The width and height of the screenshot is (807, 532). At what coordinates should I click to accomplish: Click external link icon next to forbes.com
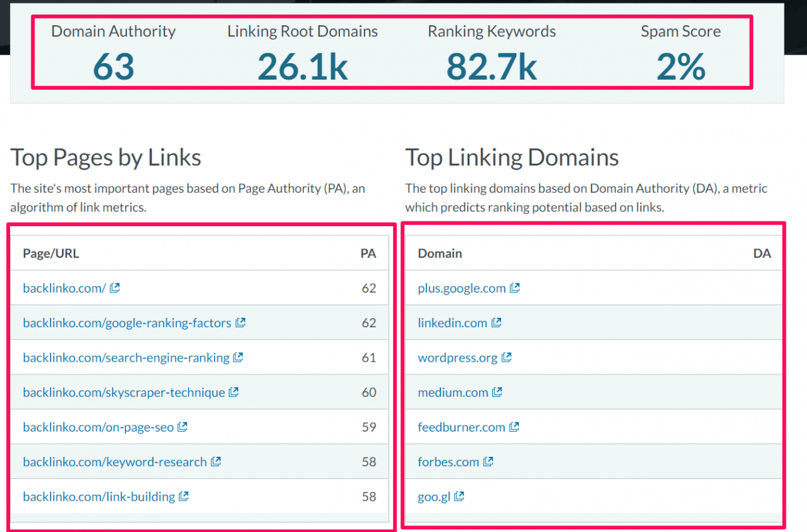coord(488,462)
